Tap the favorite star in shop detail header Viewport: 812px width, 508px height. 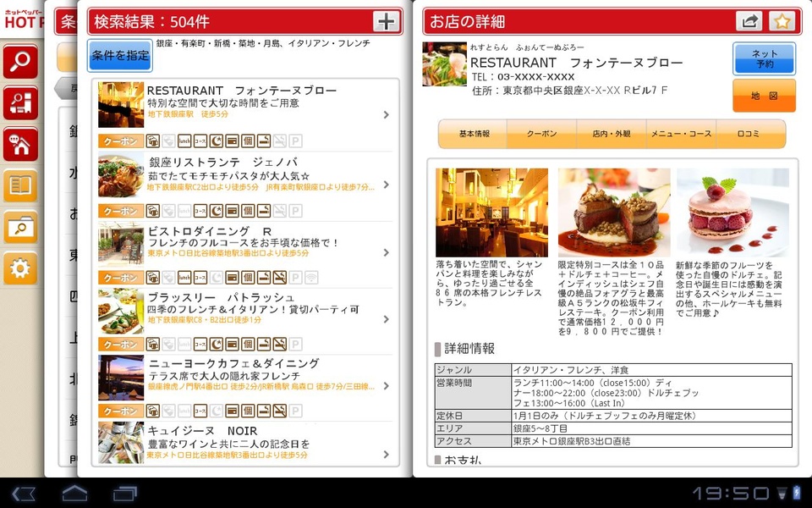point(782,21)
